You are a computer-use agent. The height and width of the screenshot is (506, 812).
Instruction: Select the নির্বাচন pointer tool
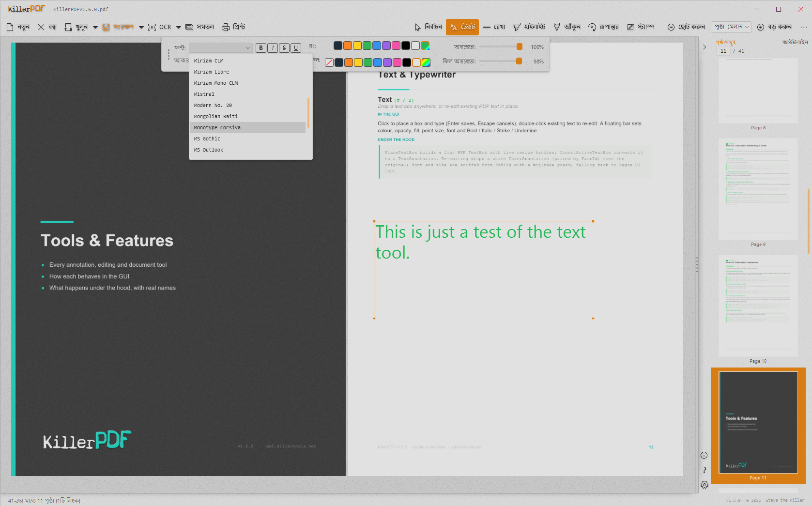(429, 27)
